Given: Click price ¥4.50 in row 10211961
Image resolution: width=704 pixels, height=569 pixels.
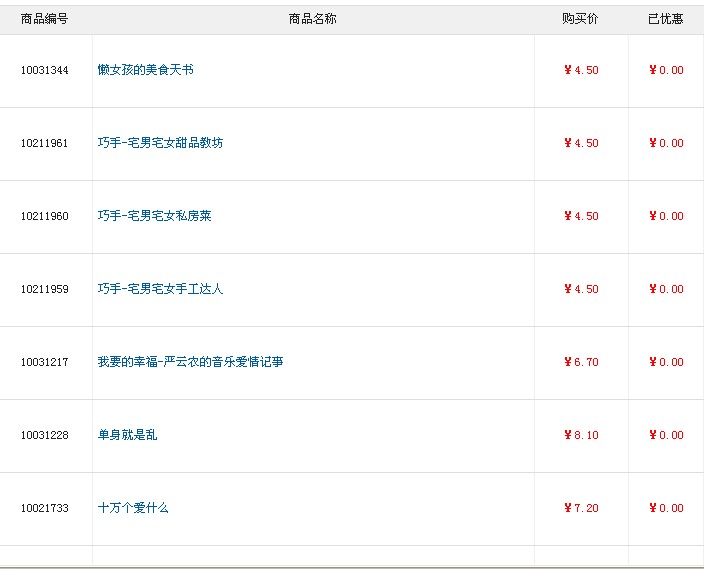Looking at the screenshot, I should 581,143.
